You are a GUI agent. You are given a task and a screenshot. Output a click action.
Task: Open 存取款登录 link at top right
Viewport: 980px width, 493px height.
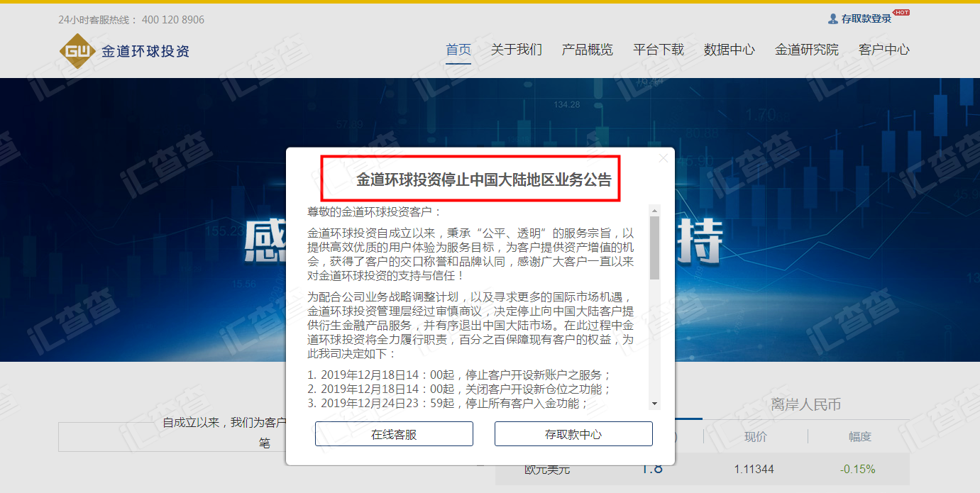tap(866, 19)
